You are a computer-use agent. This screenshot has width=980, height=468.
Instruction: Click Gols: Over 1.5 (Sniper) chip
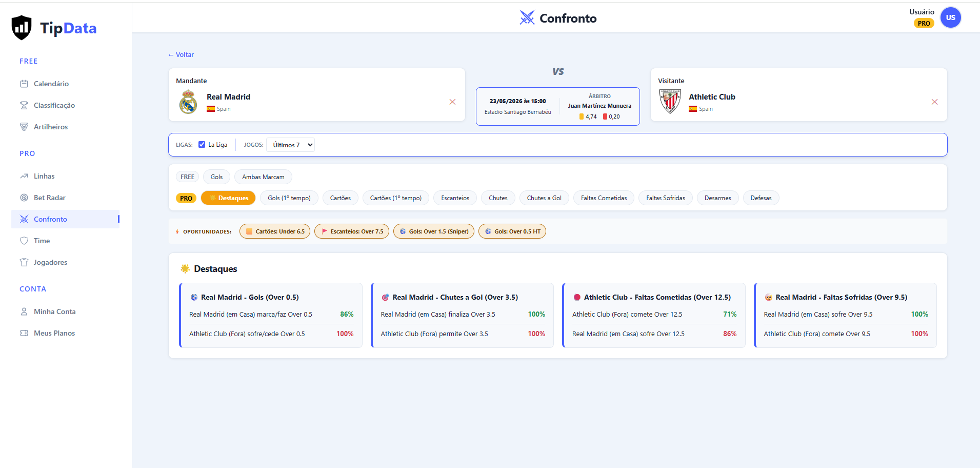pyautogui.click(x=434, y=231)
